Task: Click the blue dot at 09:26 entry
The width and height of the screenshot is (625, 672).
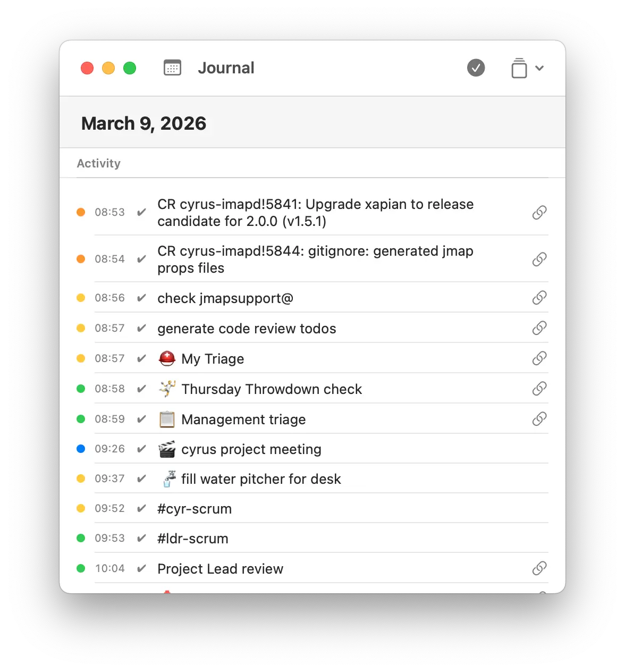Action: (81, 449)
